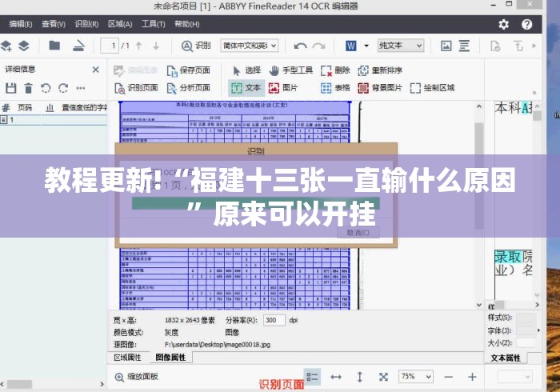The image size is (560, 392).
Task: Click 识别页面 recognize page
Action: coord(136,88)
